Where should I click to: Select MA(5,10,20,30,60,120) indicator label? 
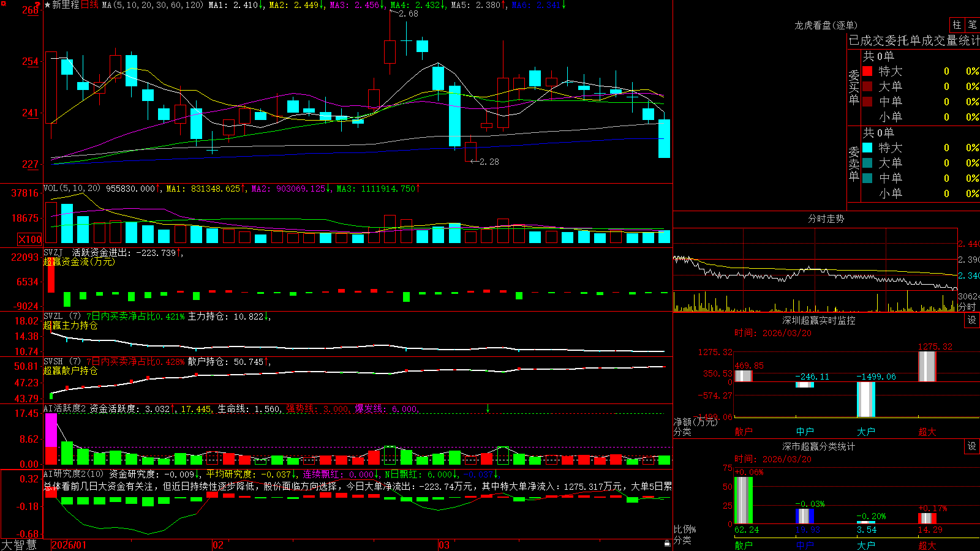pyautogui.click(x=153, y=5)
